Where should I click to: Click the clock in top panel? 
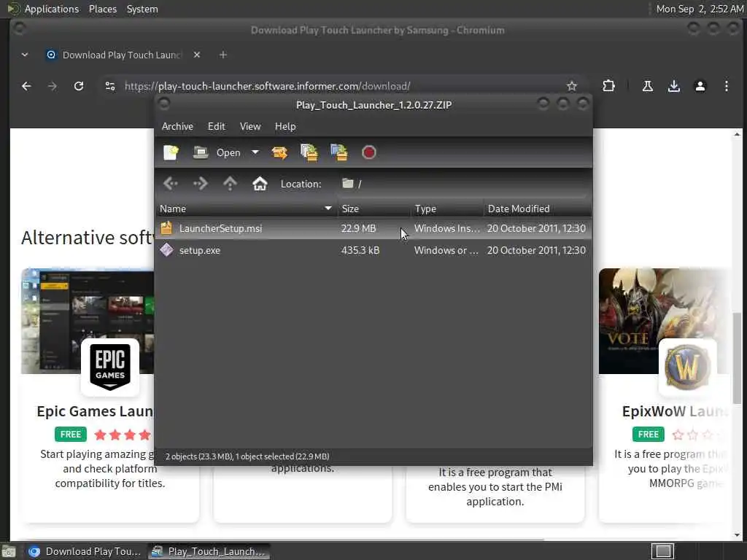[x=700, y=9]
